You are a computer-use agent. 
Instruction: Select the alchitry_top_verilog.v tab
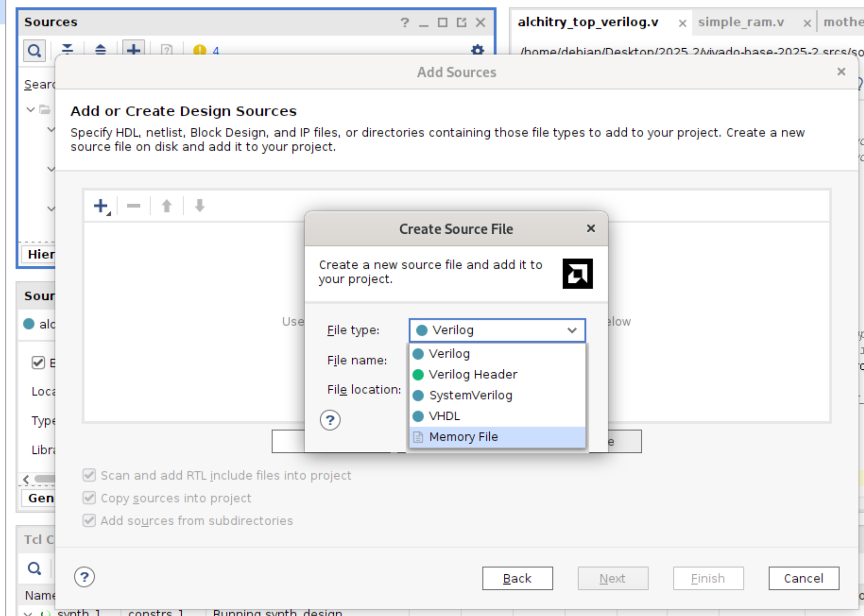tap(588, 22)
